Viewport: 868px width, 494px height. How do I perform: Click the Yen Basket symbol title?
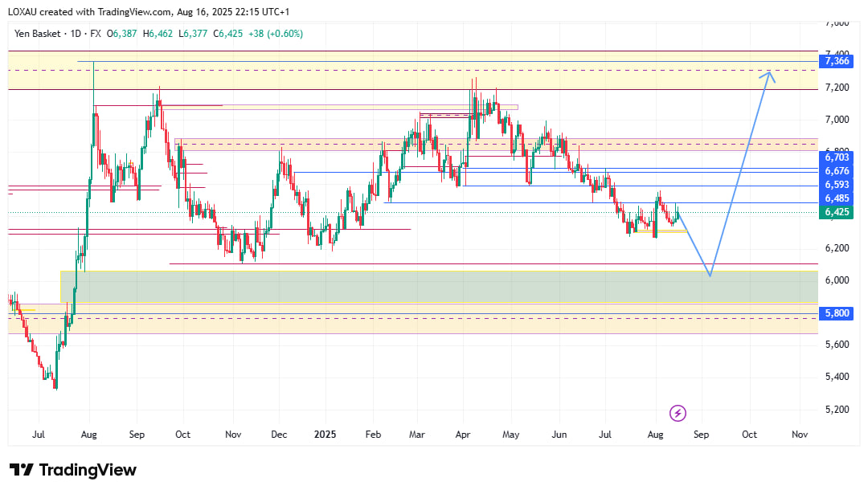[x=37, y=34]
